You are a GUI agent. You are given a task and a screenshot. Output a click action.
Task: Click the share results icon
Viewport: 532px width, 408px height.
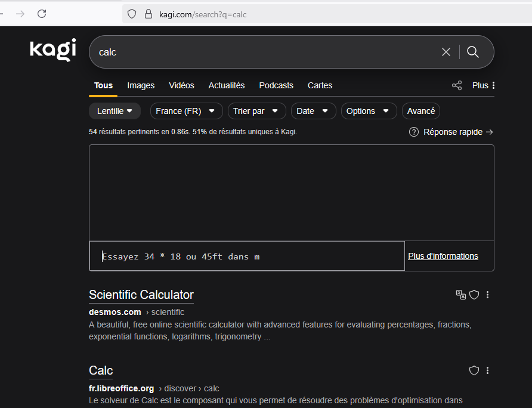(457, 85)
